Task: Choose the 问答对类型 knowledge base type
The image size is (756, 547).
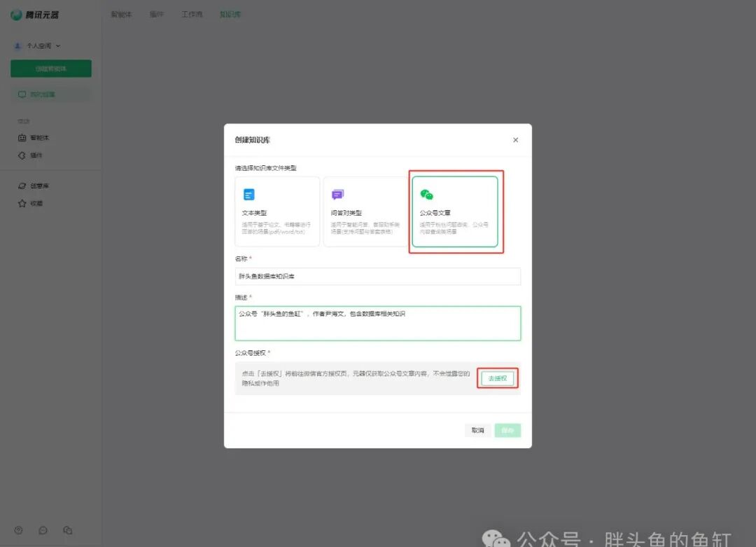Action: (366, 212)
